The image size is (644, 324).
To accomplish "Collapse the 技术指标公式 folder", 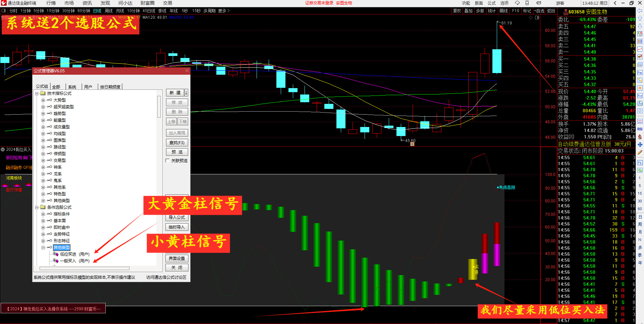I will coord(37,93).
